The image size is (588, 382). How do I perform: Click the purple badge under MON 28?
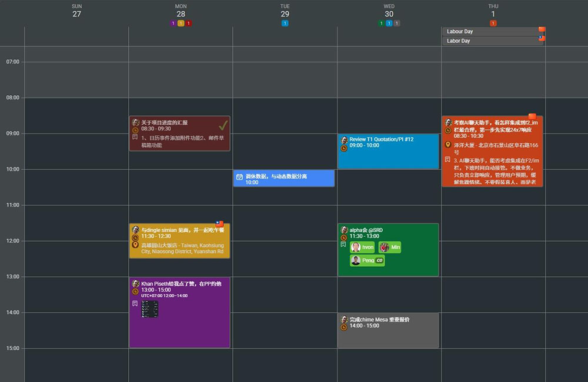(x=172, y=22)
